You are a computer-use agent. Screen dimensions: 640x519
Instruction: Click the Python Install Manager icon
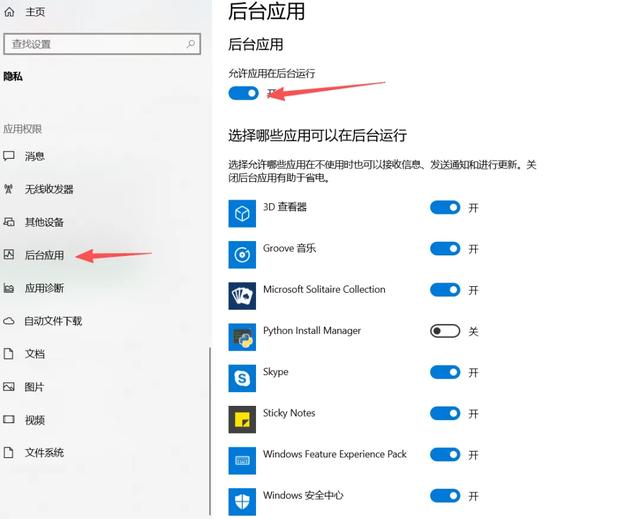click(x=242, y=337)
